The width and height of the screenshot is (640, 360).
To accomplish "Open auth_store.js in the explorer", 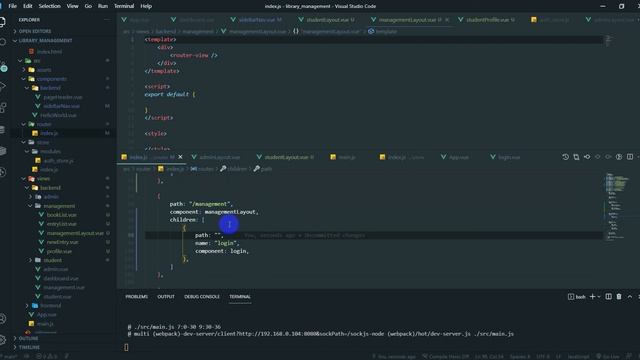I will 60,161.
